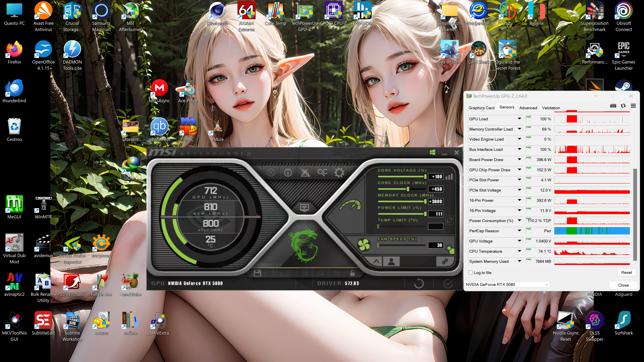Enable Log to file checkbox
This screenshot has width=644, height=362.
[470, 273]
